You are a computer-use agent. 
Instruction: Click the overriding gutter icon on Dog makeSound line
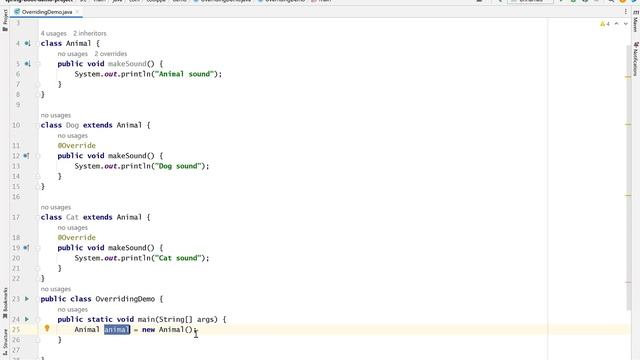26,156
